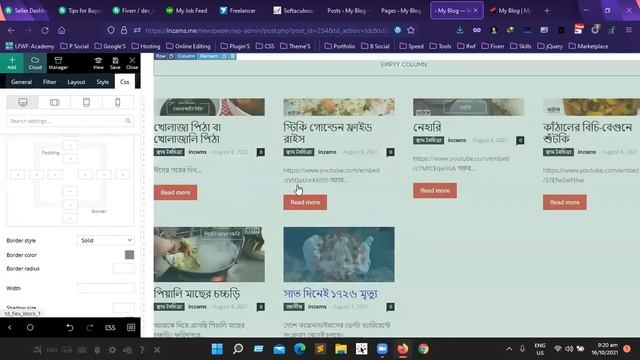Click the Windows Start button
The height and width of the screenshot is (360, 640).
pos(217,349)
